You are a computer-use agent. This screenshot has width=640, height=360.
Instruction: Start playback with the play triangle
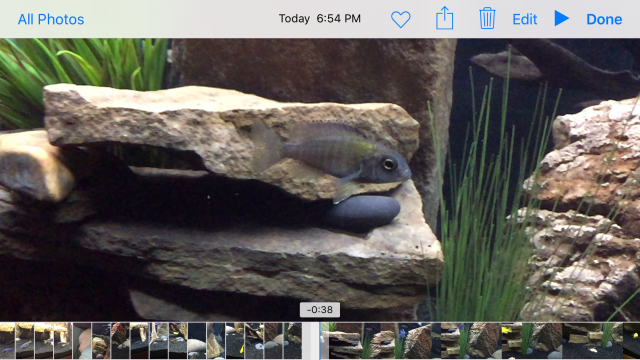562,18
